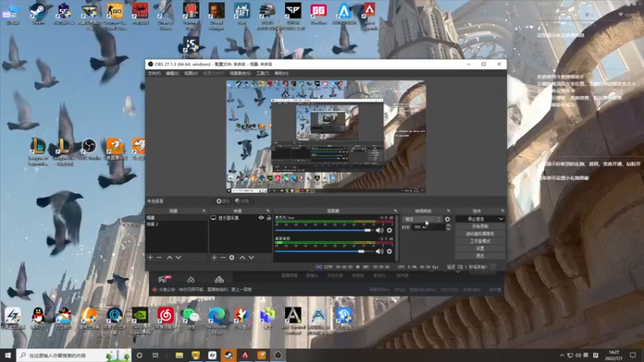Open OBS Settings (设置) button in Controls
This screenshot has height=362, width=644.
tap(480, 249)
